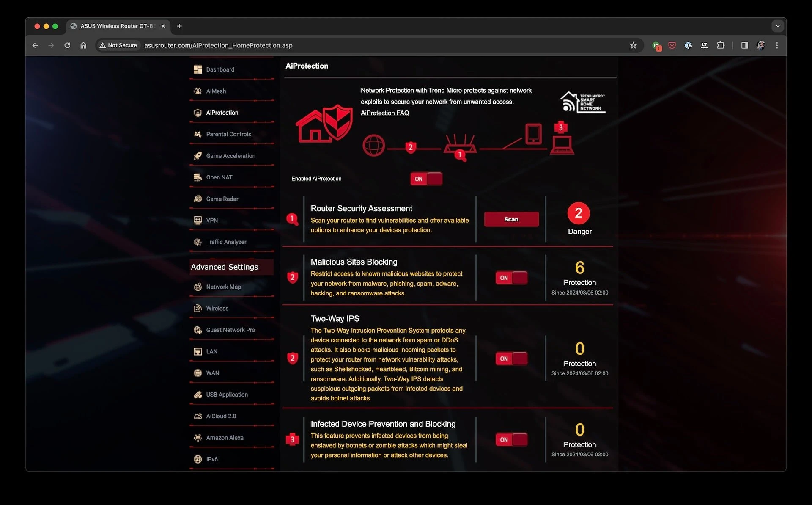812x505 pixels.
Task: Click Malicious Sites Blocking protection count 6
Action: click(x=580, y=268)
